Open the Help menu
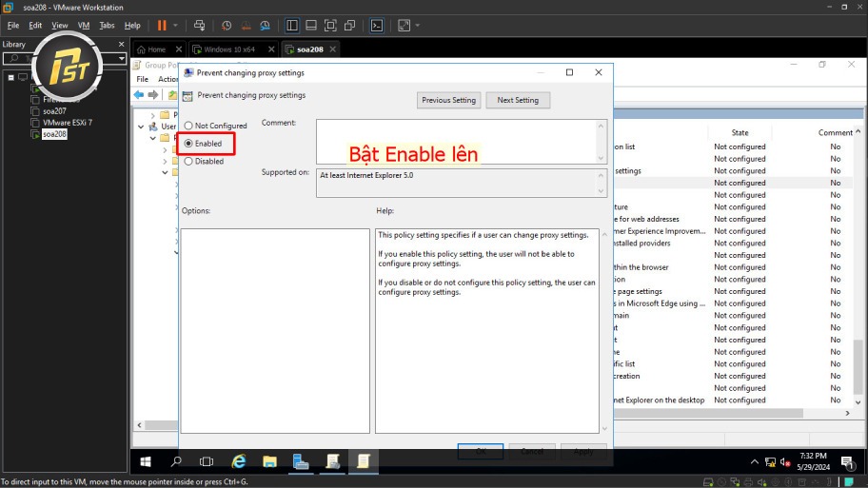The width and height of the screenshot is (868, 488). pyautogui.click(x=132, y=26)
